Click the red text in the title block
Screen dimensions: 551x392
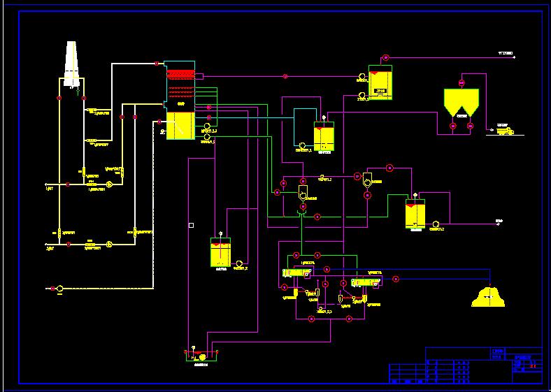click(x=534, y=364)
